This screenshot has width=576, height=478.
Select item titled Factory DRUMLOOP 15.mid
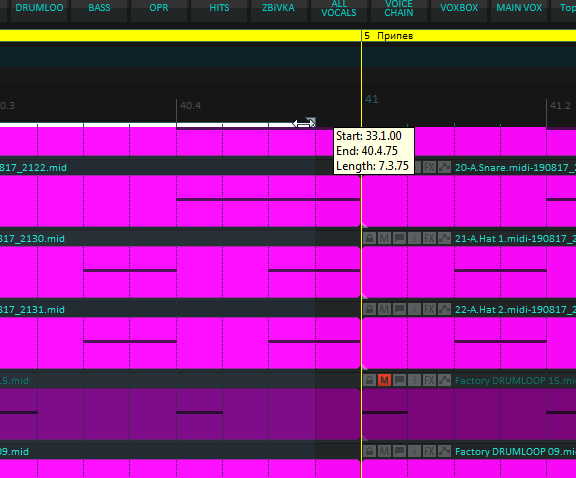(514, 380)
